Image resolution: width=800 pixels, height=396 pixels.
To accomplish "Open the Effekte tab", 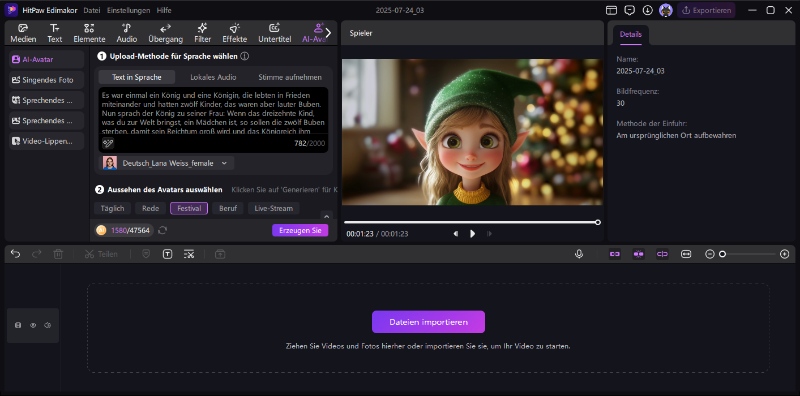I will (x=235, y=33).
